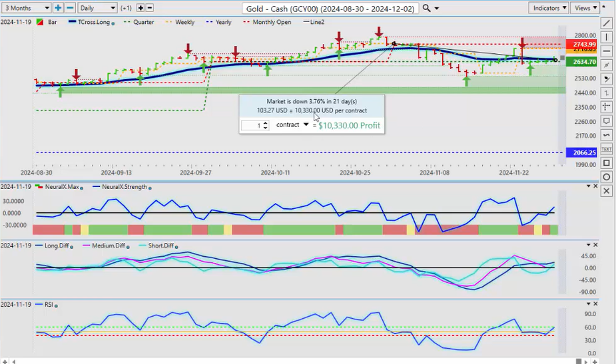Select the ellipse drawing tool

pyautogui.click(x=607, y=177)
